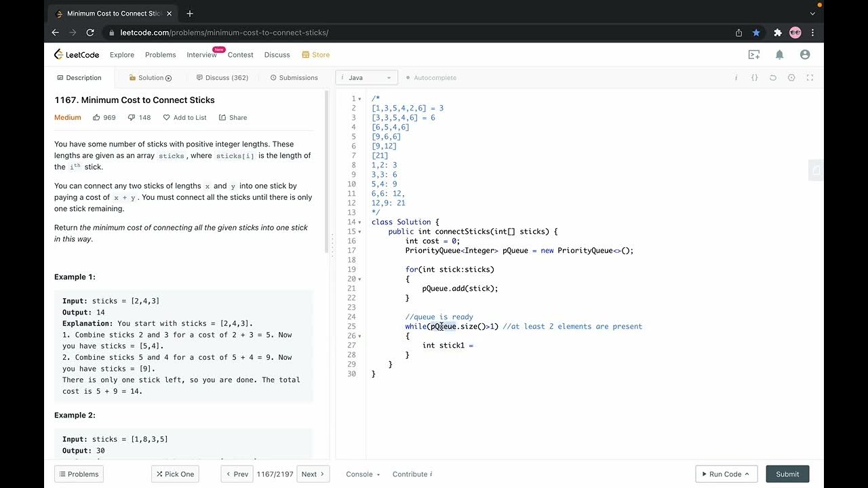Open Problems in the navbar
Image resolution: width=868 pixels, height=488 pixels.
tap(161, 55)
